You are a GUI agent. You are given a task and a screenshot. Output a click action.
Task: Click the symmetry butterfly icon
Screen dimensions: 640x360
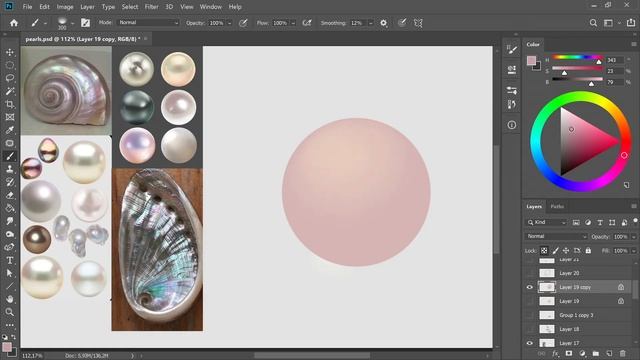pyautogui.click(x=418, y=23)
